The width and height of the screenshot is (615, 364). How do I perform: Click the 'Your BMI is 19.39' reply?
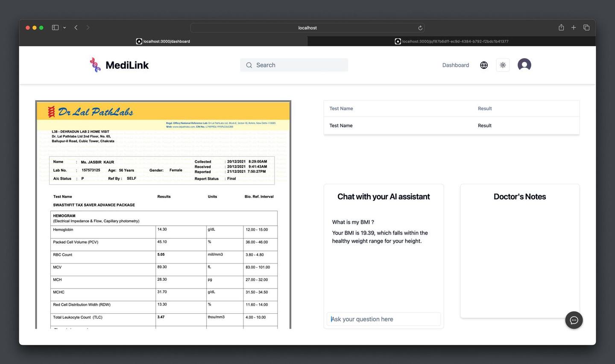pyautogui.click(x=380, y=237)
